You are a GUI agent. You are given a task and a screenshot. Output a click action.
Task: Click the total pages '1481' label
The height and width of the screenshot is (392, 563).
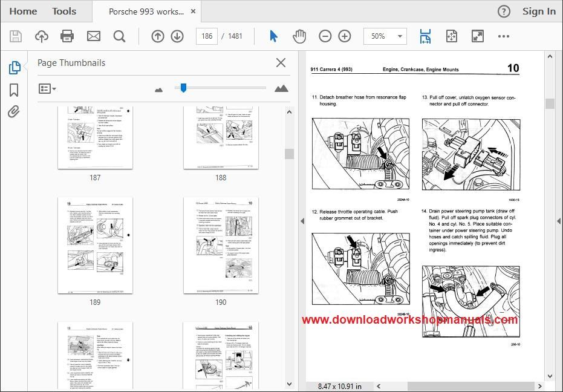pos(235,36)
